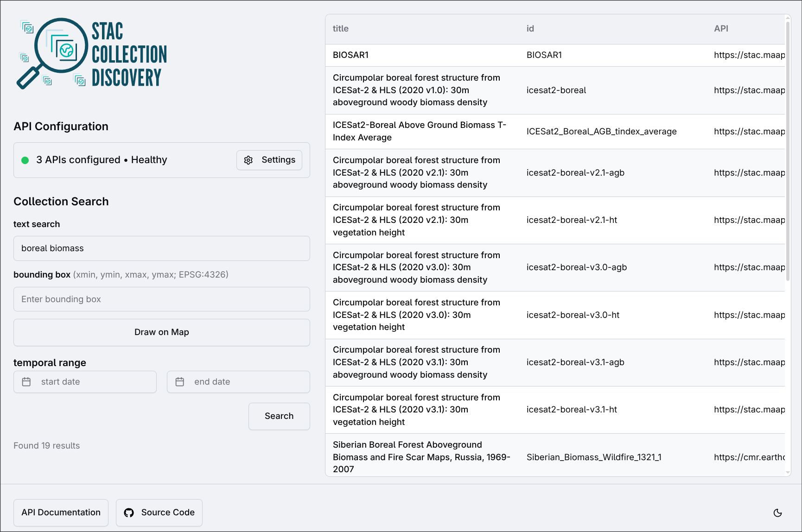
Task: Click the green healthy status dot
Action: point(25,160)
